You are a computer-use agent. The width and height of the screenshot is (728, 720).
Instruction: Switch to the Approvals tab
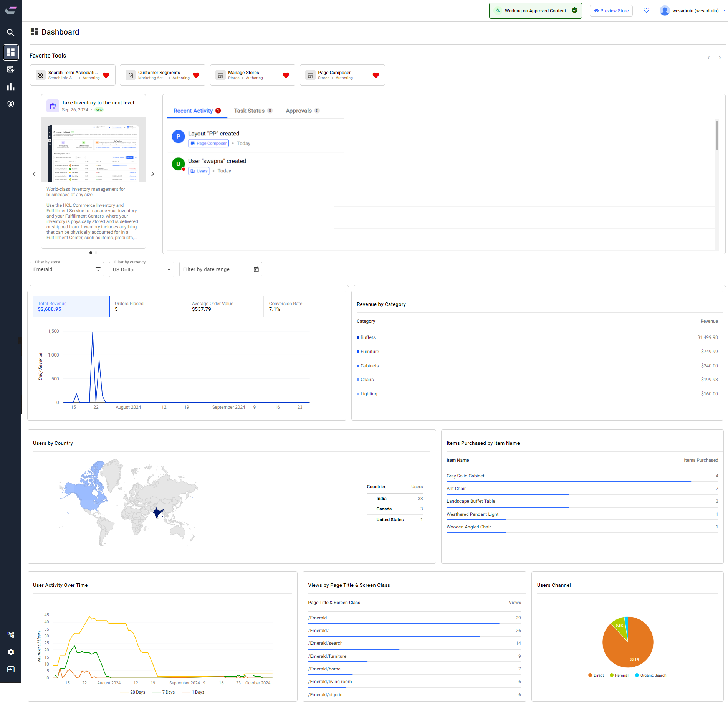coord(303,111)
